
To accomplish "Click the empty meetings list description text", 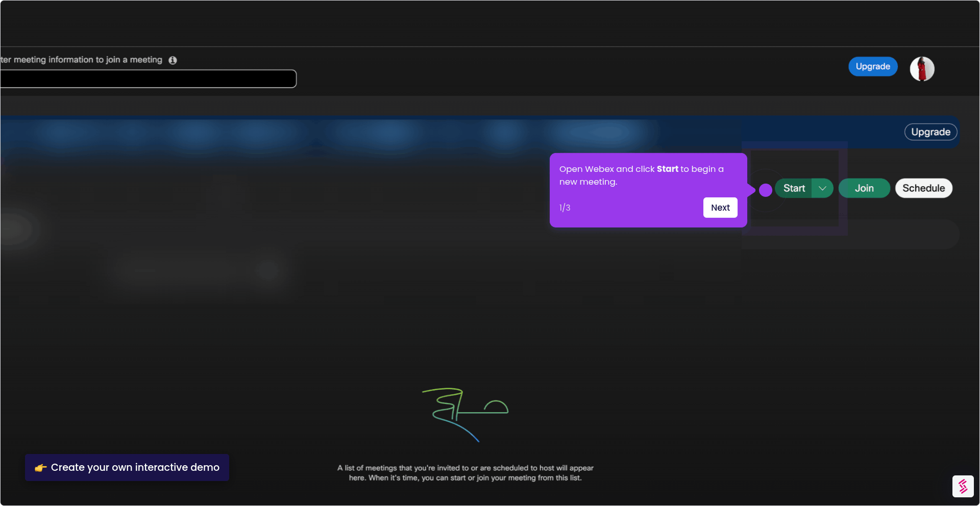I will [x=465, y=473].
